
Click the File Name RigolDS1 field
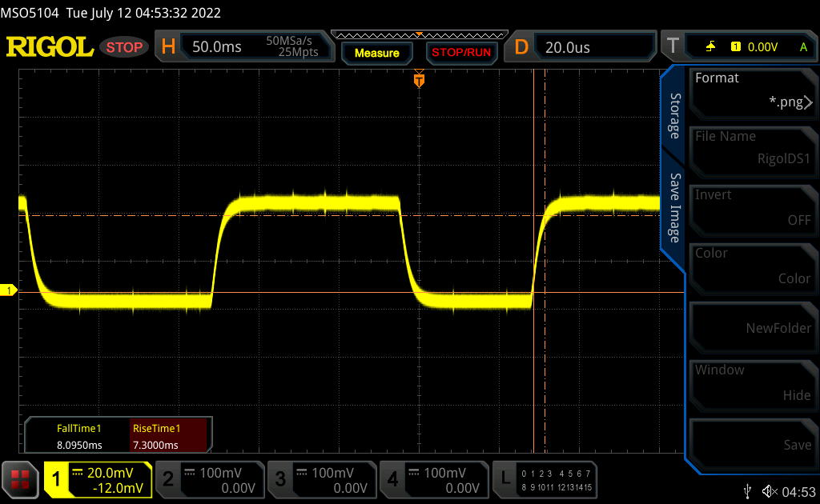pyautogui.click(x=753, y=149)
